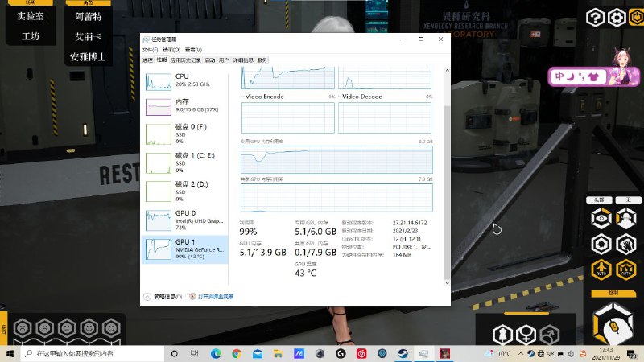Select the female gender symbol icon

(x=526, y=334)
